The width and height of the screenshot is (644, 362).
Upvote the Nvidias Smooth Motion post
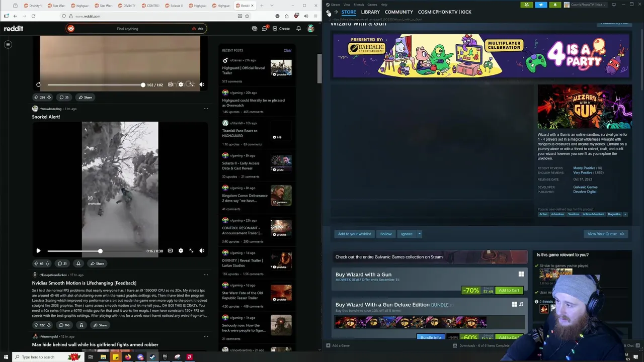[x=36, y=325]
